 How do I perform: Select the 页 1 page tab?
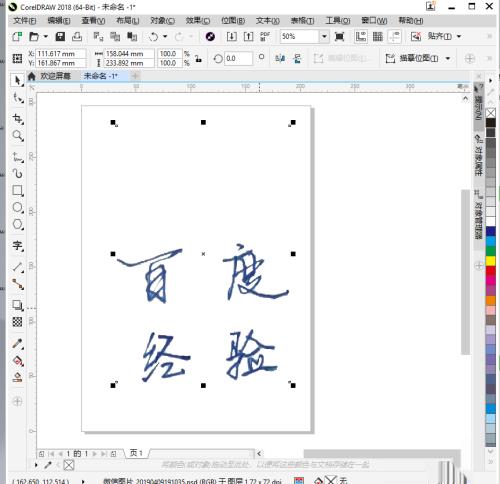click(x=136, y=453)
